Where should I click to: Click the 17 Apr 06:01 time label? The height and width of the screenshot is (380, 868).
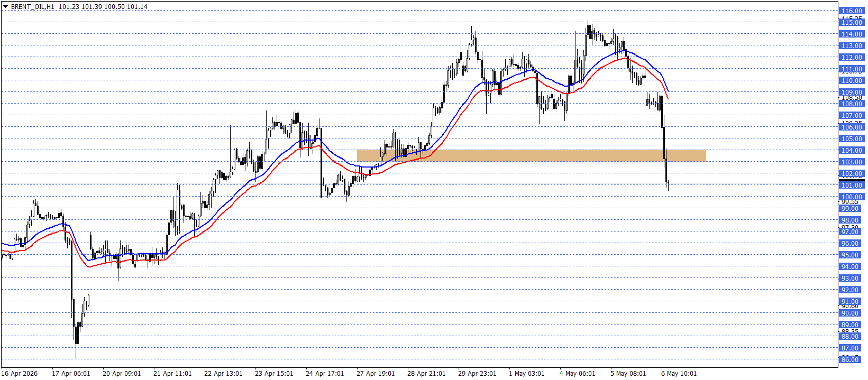71,373
